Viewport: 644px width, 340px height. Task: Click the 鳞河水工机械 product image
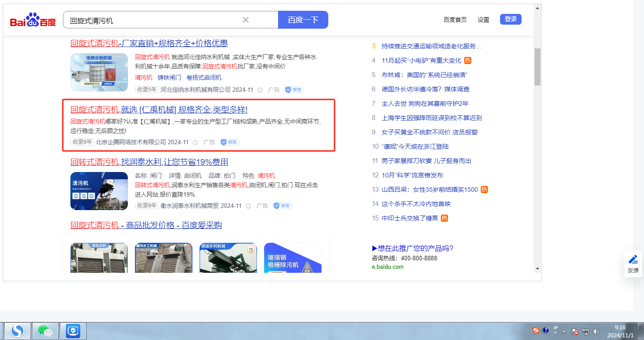(x=164, y=258)
